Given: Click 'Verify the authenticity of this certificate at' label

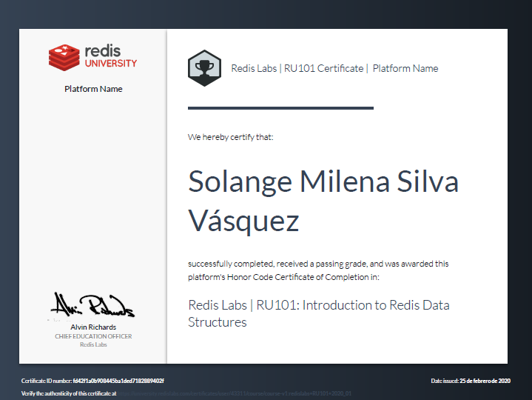Looking at the screenshot, I should point(69,393).
